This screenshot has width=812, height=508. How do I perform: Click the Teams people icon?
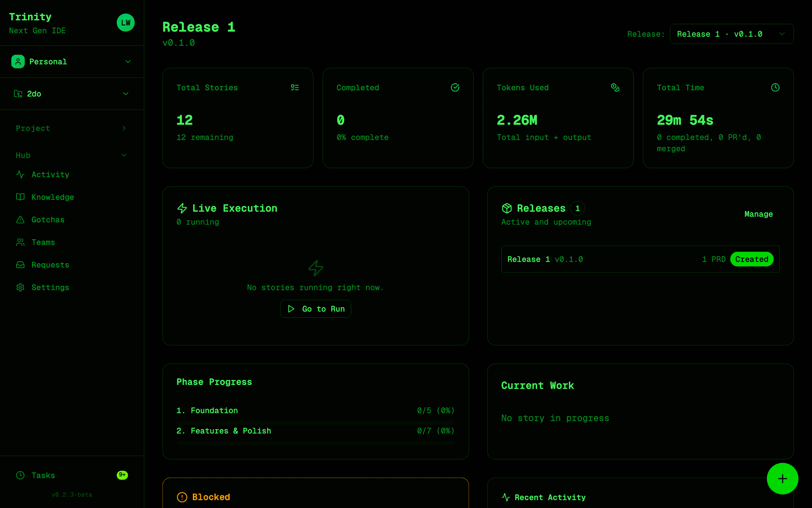tap(20, 242)
